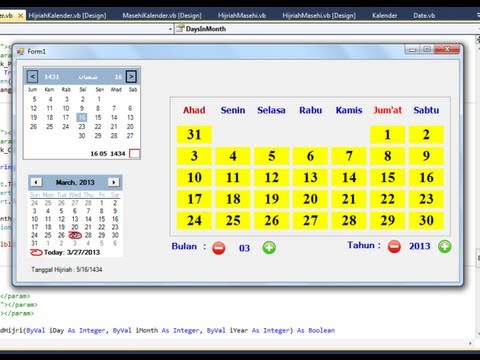This screenshot has width=480, height=360.
Task: Click the yellow day 13 cell
Action: [x=310, y=177]
